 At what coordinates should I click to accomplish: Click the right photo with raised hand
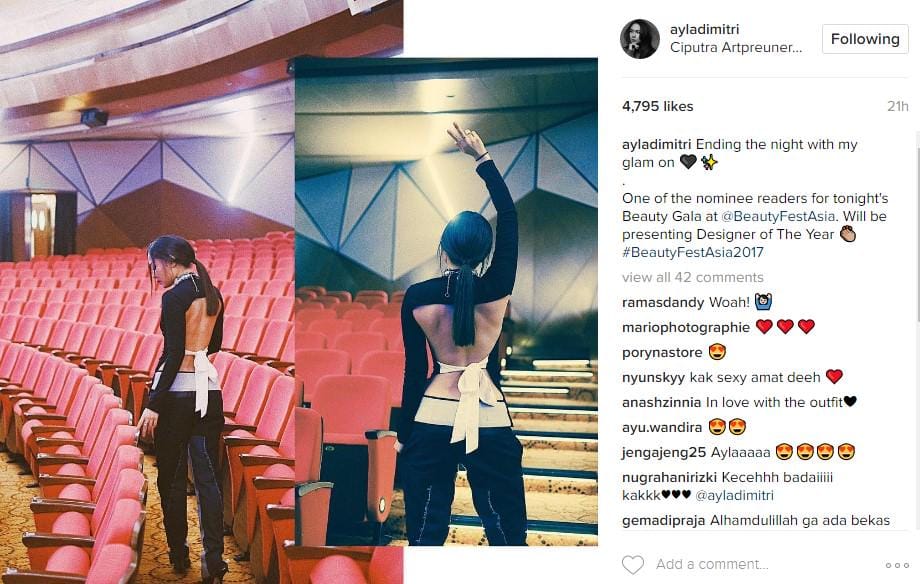[446, 302]
